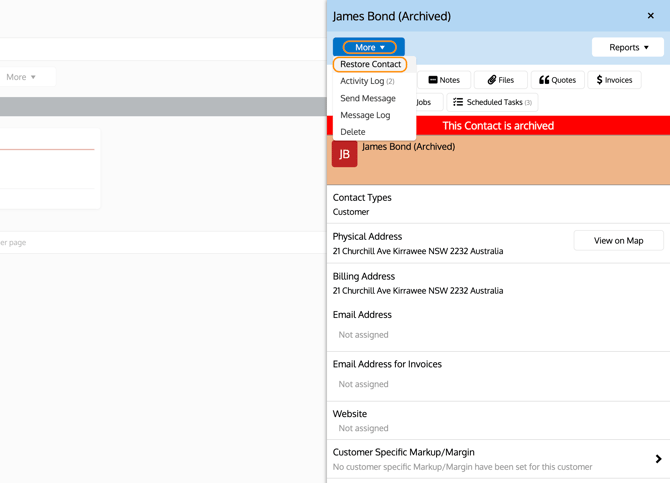Open the blue More dropdown button

pyautogui.click(x=369, y=47)
